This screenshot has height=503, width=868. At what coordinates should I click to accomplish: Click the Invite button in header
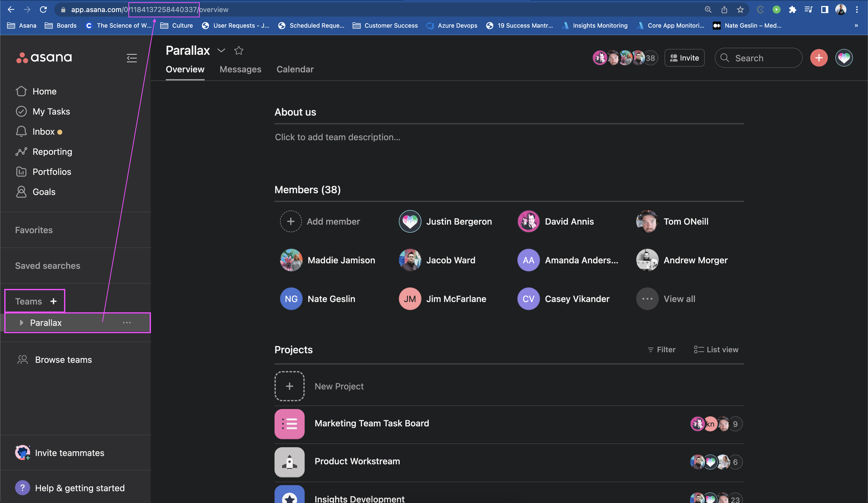(x=684, y=58)
